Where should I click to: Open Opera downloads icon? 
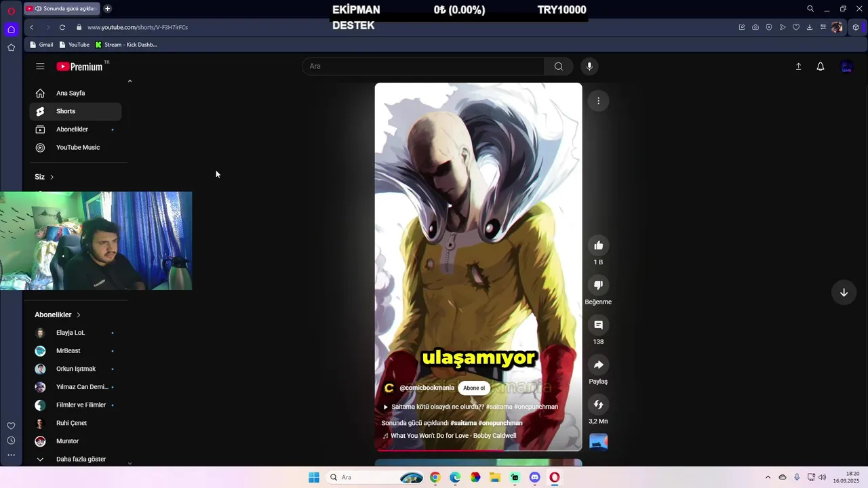810,27
